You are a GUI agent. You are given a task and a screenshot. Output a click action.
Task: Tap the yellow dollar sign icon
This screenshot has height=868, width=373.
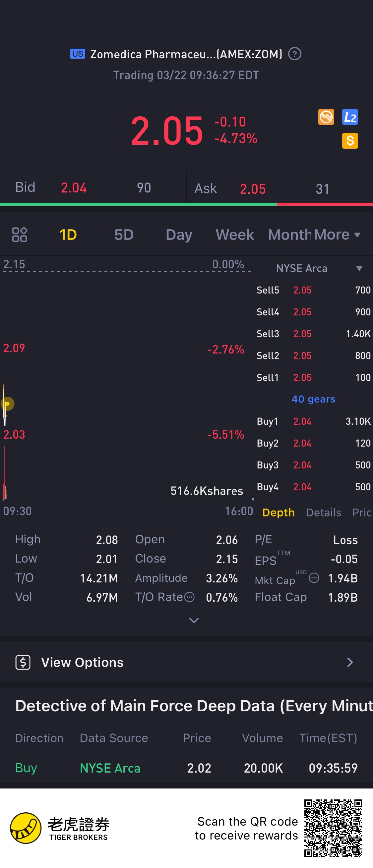tap(350, 141)
